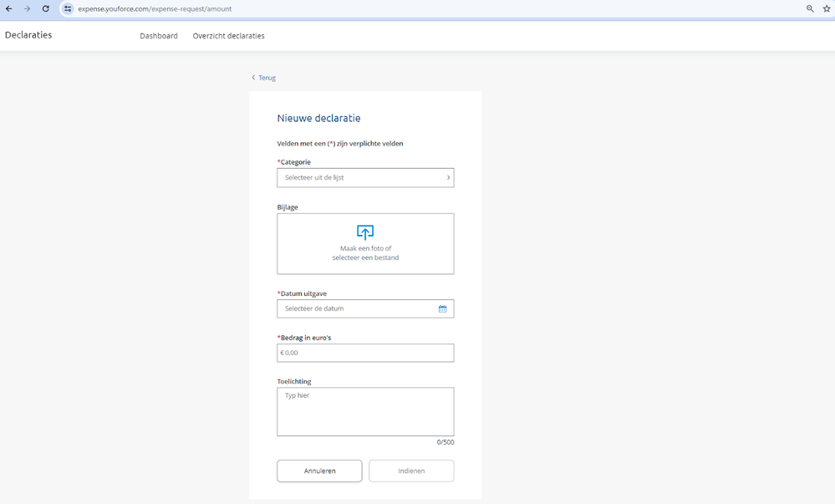Open the Categorie 'Selecteer uit de lijst' combo box
Screen dimensions: 835x504
click(x=365, y=178)
